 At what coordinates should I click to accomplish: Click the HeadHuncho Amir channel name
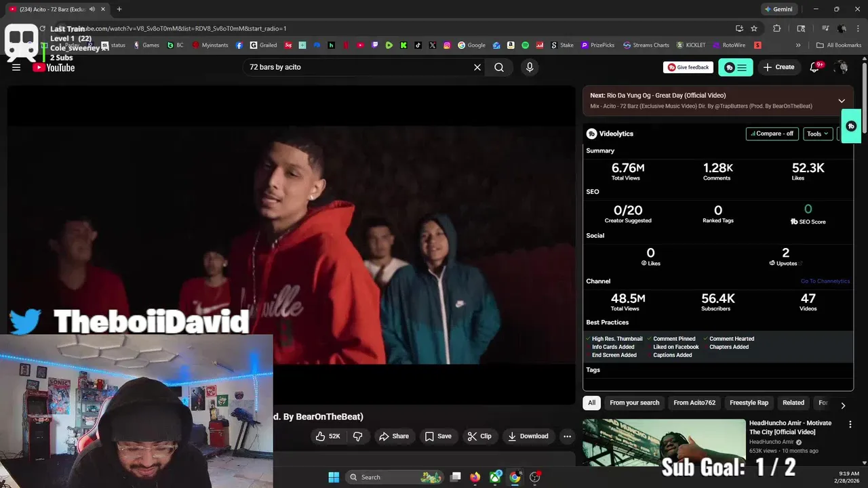[771, 442]
